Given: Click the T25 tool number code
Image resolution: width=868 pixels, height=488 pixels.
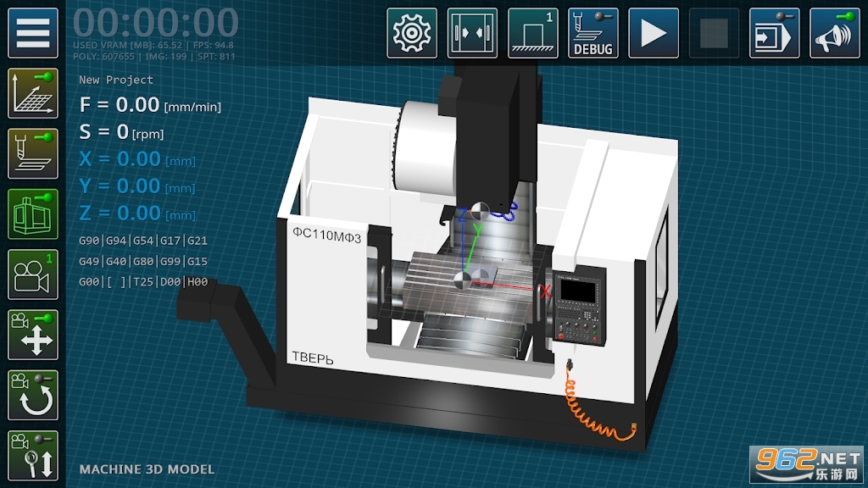Looking at the screenshot, I should click(x=143, y=281).
